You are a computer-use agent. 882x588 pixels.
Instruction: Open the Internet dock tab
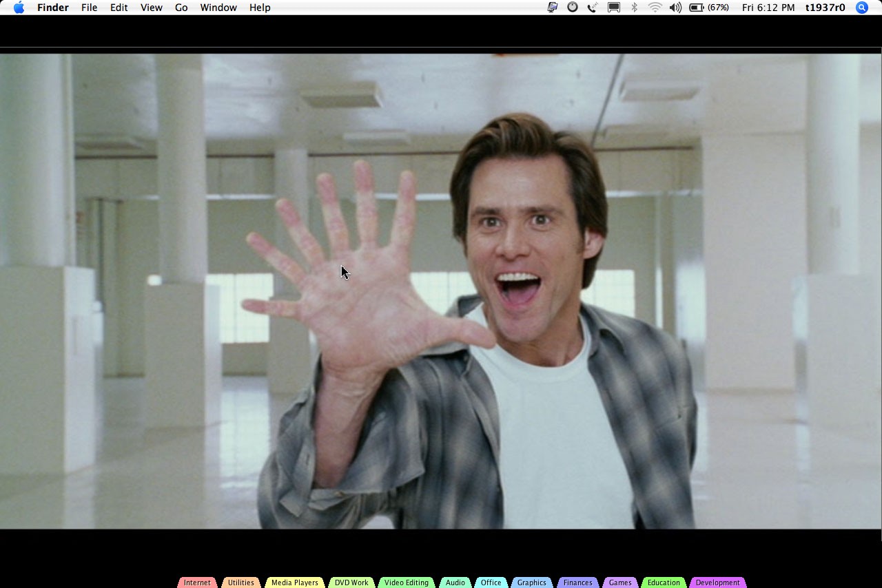[197, 582]
